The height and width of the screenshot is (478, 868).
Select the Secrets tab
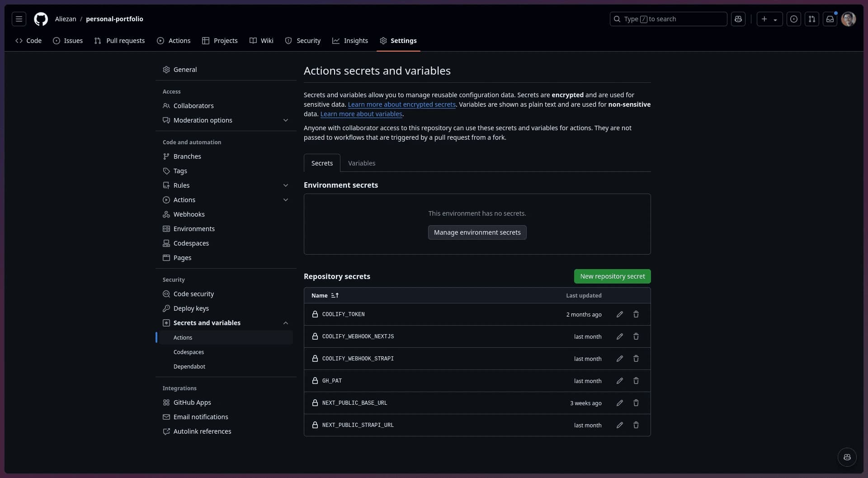pyautogui.click(x=322, y=163)
